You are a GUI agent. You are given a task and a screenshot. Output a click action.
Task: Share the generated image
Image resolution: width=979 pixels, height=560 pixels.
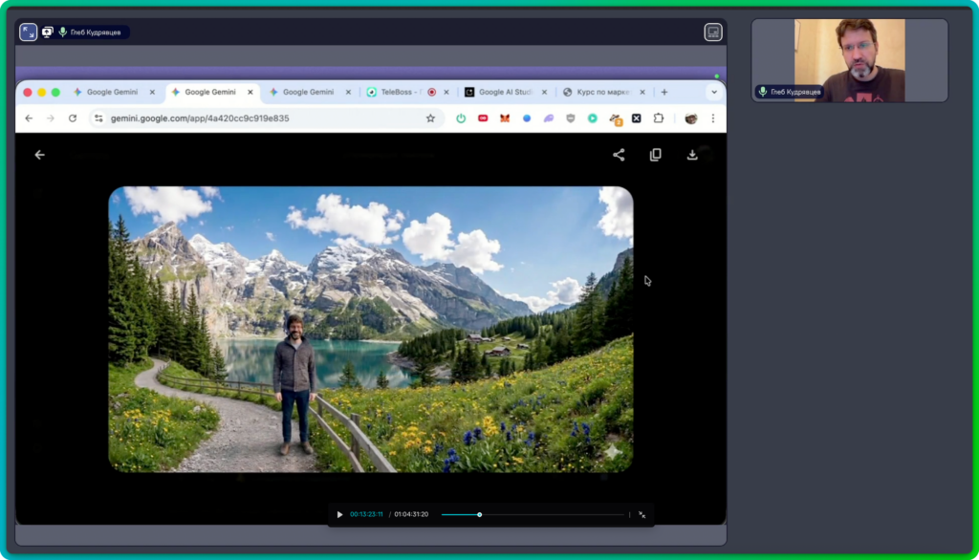619,155
